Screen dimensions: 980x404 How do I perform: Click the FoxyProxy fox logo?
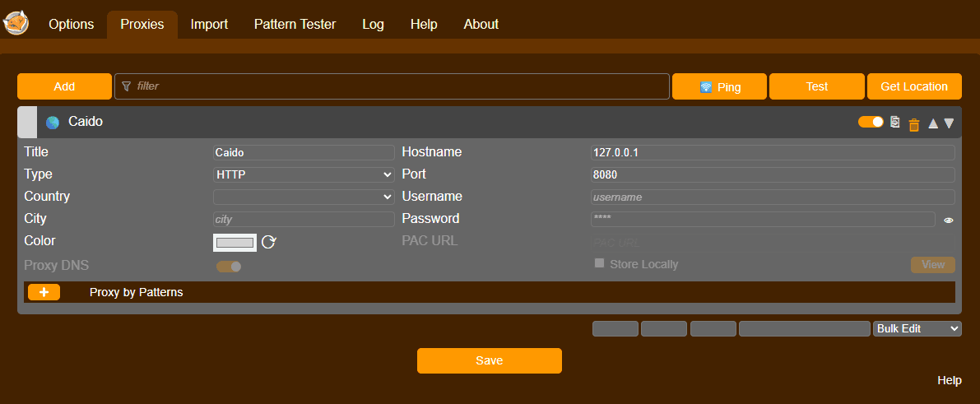[x=16, y=23]
